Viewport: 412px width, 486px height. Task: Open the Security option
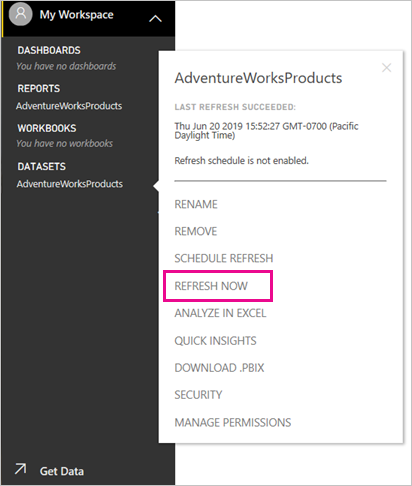tap(198, 395)
